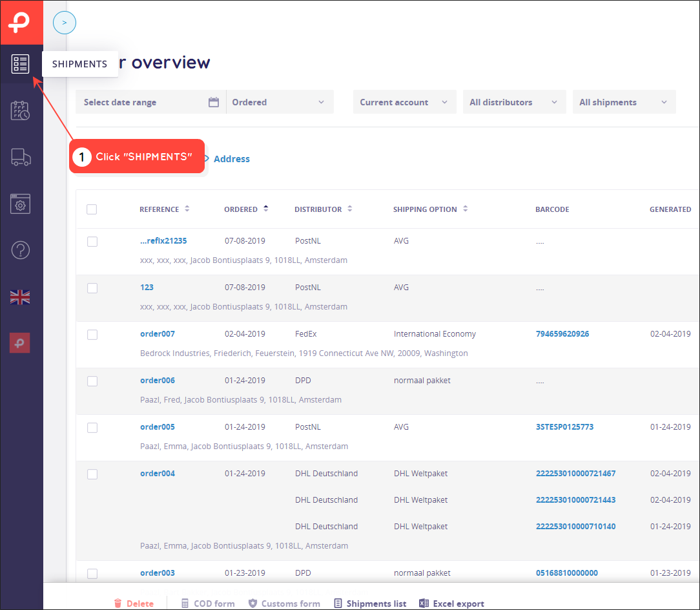Open barcode link 794659620926
700x610 pixels.
(x=562, y=334)
